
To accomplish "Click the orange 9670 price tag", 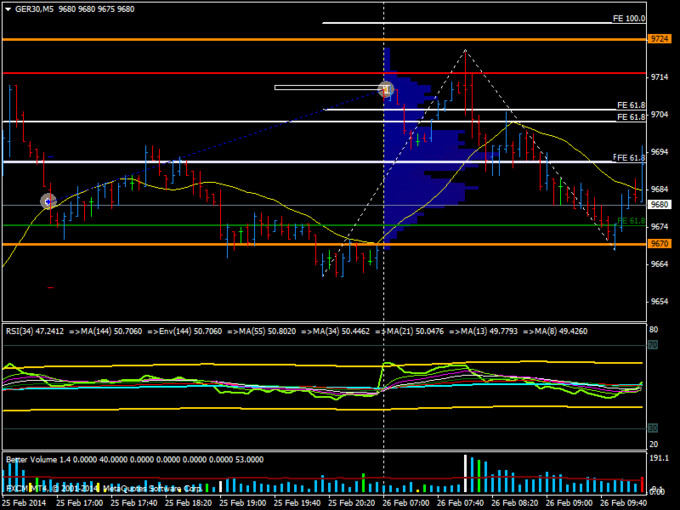I will tap(659, 244).
